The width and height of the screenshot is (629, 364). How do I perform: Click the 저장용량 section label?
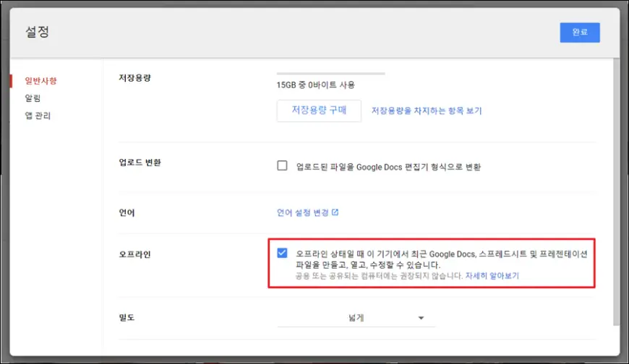point(134,78)
